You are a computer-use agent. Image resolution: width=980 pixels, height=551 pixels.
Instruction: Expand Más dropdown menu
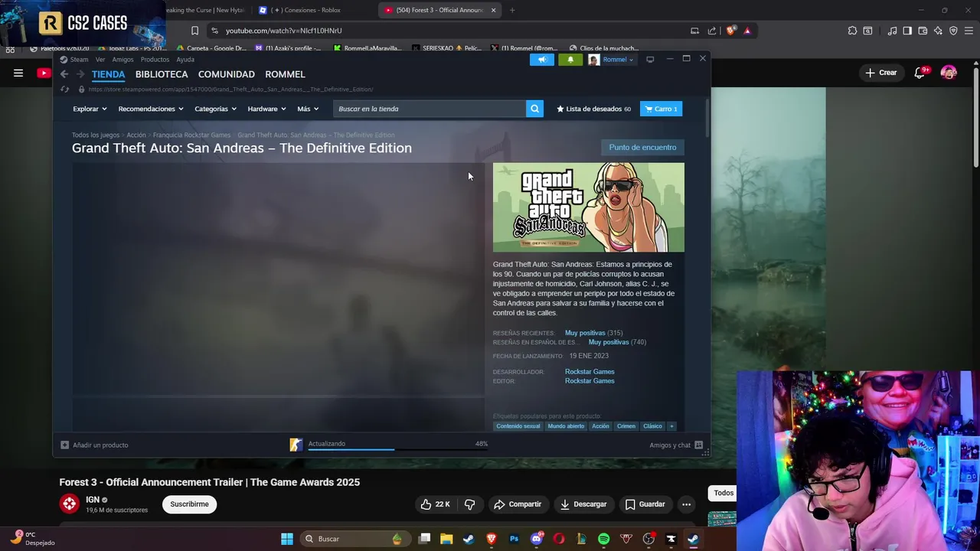308,109
